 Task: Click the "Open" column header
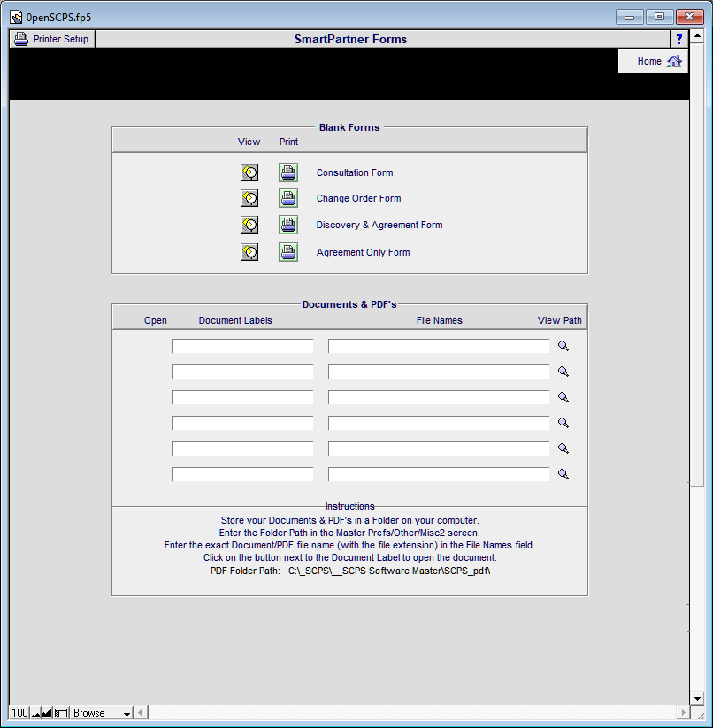click(156, 320)
